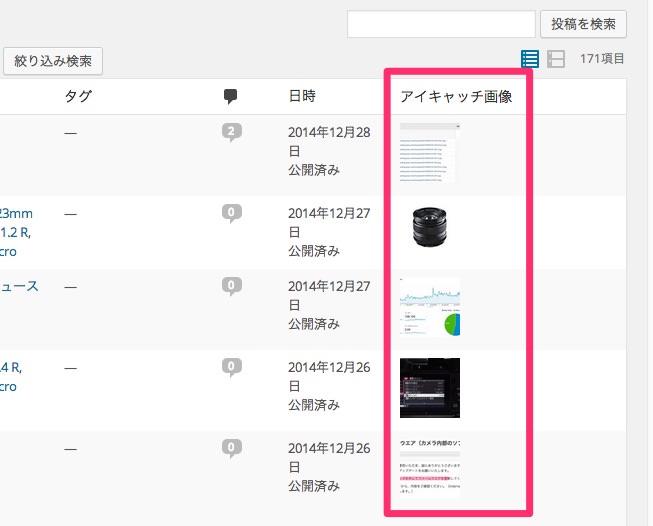The height and width of the screenshot is (526, 653).
Task: Open the post title ending in ュース
Action: [19, 286]
